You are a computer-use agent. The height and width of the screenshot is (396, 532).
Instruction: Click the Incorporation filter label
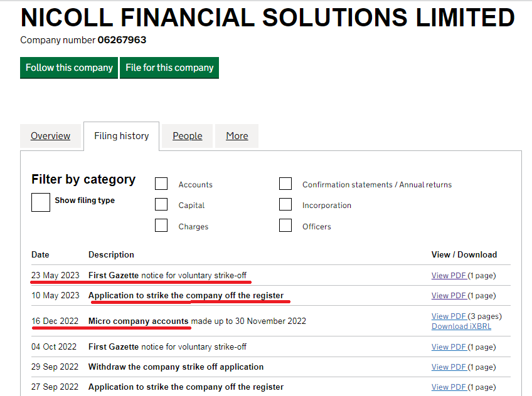[327, 206]
